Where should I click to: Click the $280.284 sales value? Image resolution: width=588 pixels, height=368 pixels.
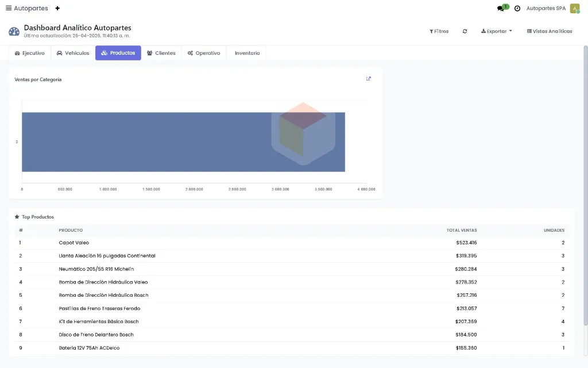[466, 269]
